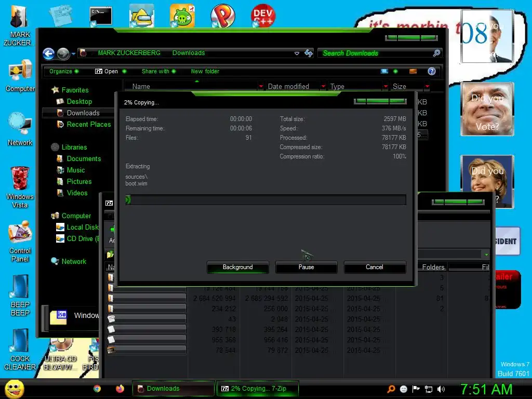Click the Search Downloads field
This screenshot has width=532, height=399.
click(x=376, y=54)
